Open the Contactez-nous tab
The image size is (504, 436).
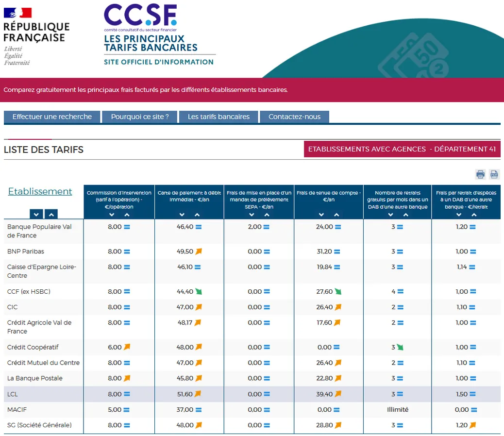[294, 117]
